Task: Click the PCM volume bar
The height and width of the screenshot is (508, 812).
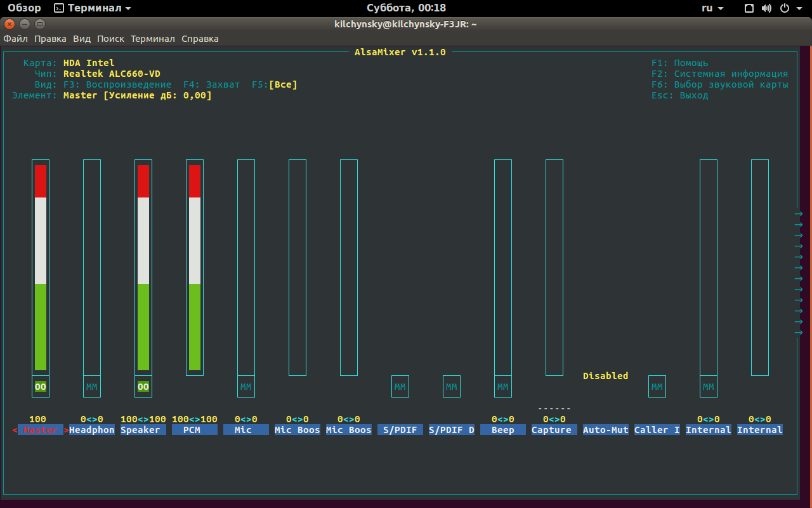Action: [195, 267]
